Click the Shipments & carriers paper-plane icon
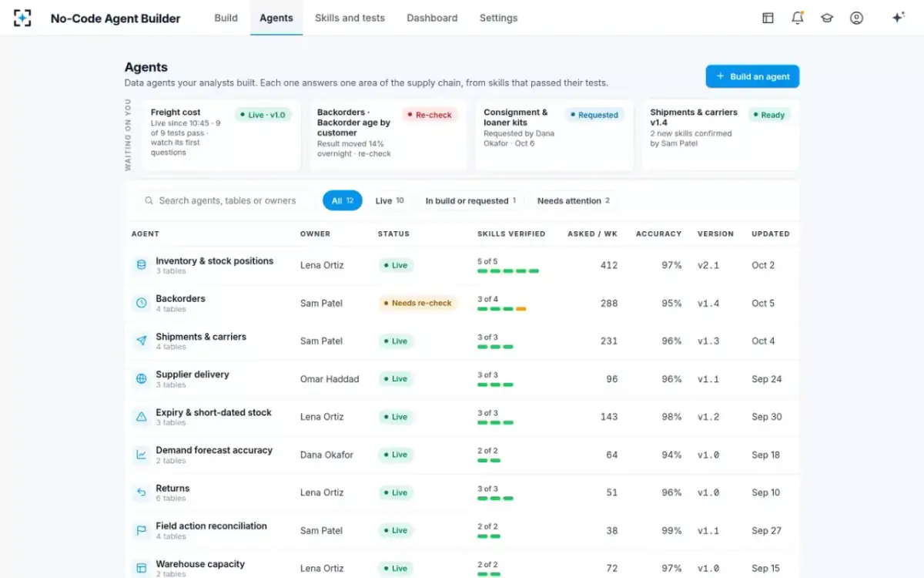Image resolution: width=924 pixels, height=578 pixels. pos(141,341)
